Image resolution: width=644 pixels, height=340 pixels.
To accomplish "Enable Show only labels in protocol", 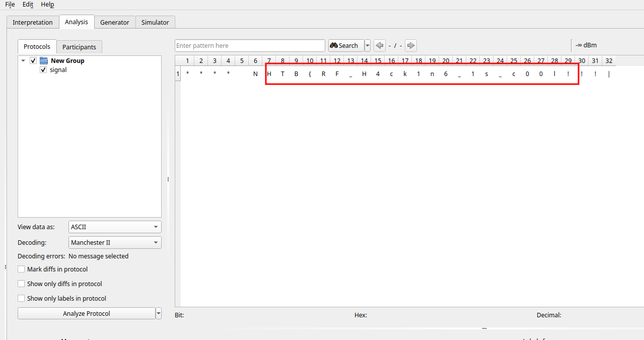I will point(21,298).
